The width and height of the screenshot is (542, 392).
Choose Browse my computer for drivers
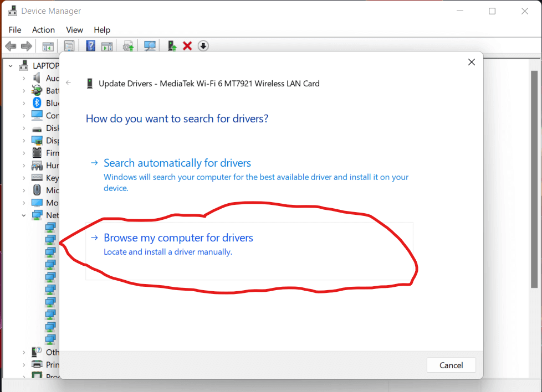tap(249, 251)
